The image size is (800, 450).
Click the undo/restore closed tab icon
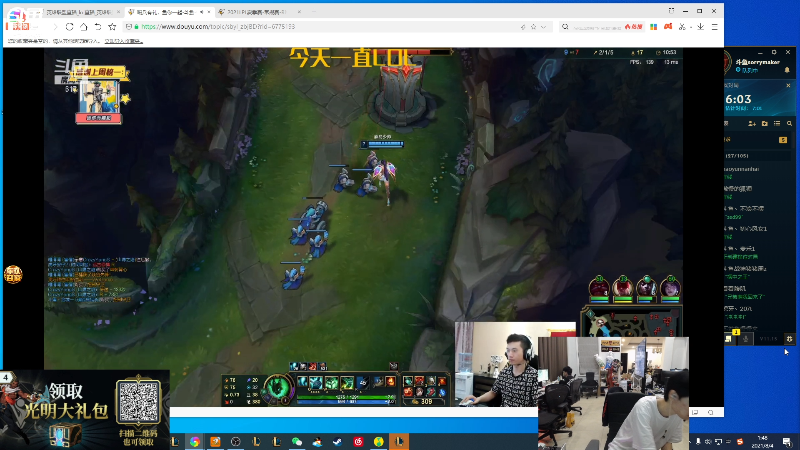pos(98,27)
